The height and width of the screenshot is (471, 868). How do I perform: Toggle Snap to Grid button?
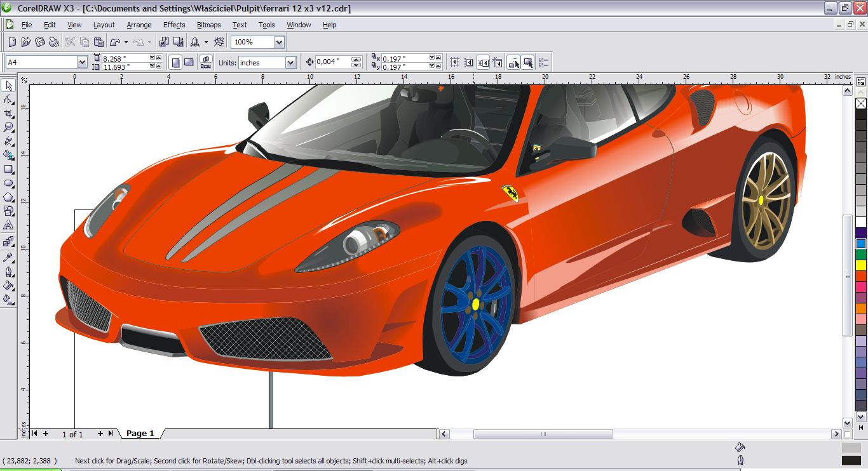(454, 62)
